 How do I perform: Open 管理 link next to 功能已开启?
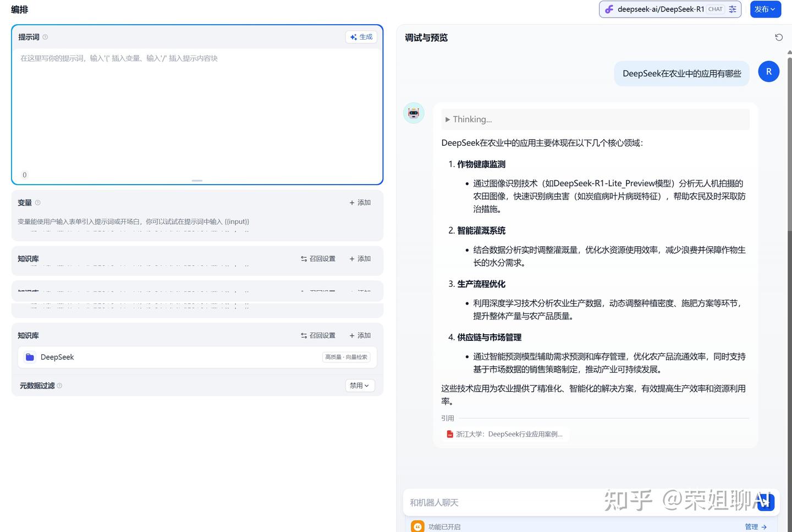pyautogui.click(x=756, y=527)
